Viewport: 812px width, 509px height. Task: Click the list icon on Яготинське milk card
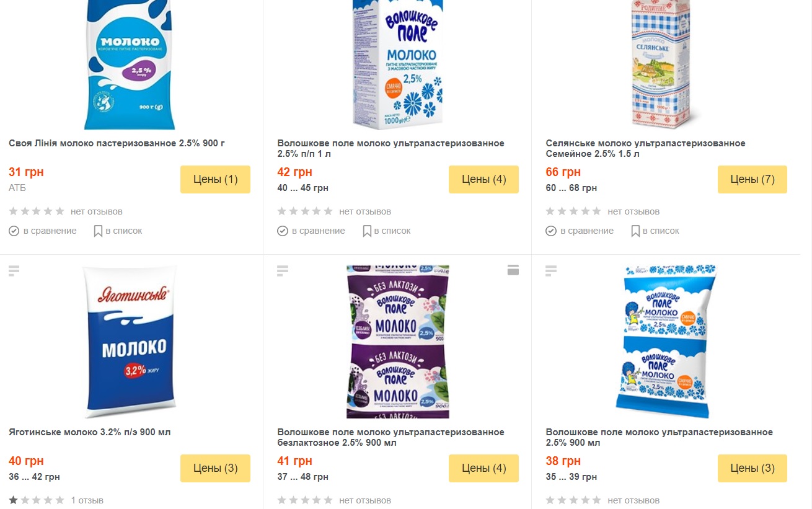[14, 270]
